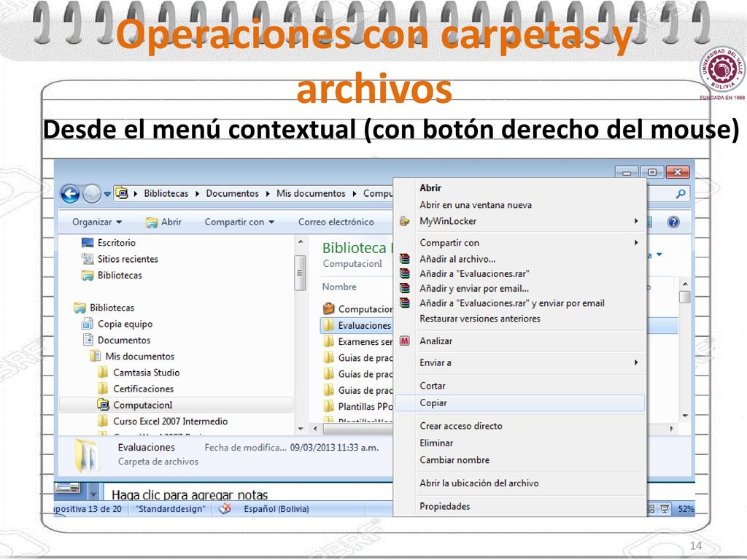Click navigation pane scrollbar thumb

[x=300, y=273]
